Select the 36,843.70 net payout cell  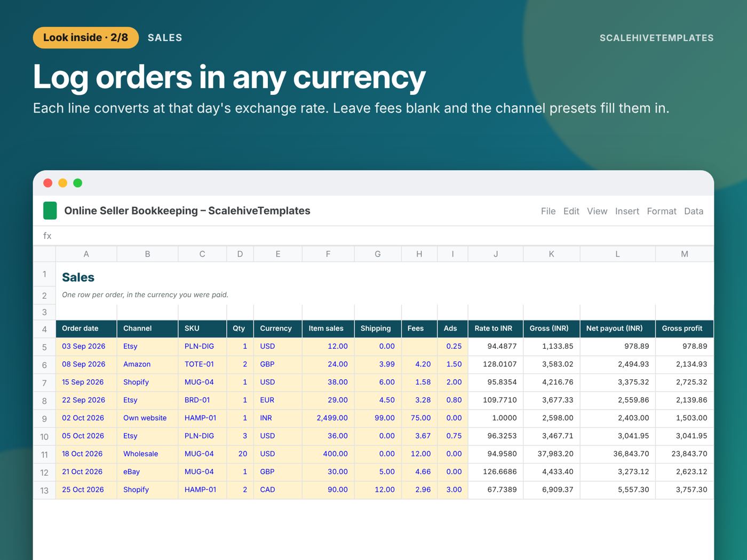617,454
